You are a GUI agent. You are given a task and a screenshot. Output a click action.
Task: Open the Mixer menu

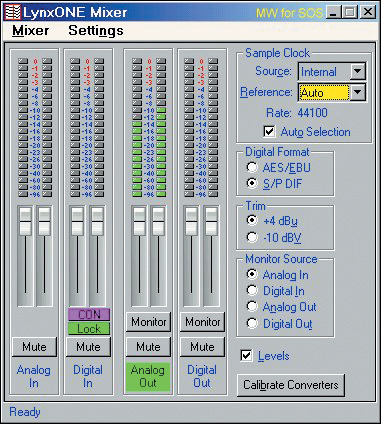click(31, 31)
